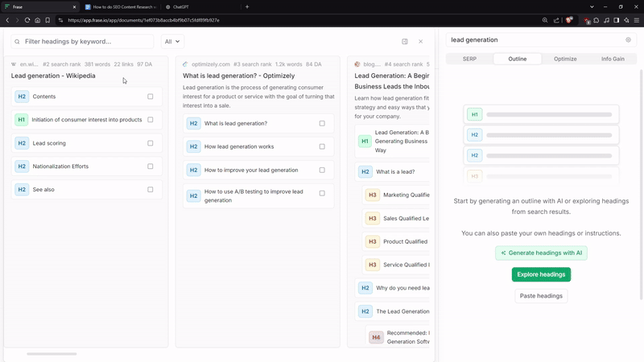Switch to the Outline tab
644x362 pixels.
click(517, 59)
